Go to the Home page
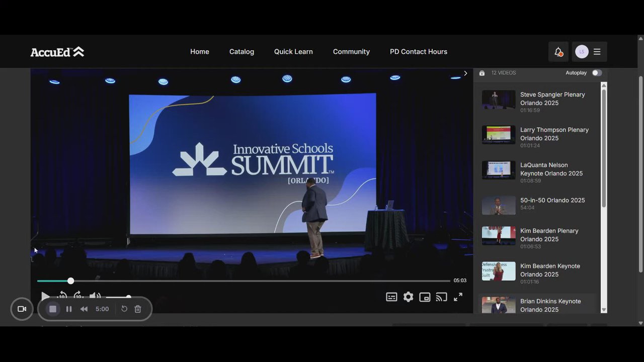This screenshot has height=362, width=644. [200, 52]
